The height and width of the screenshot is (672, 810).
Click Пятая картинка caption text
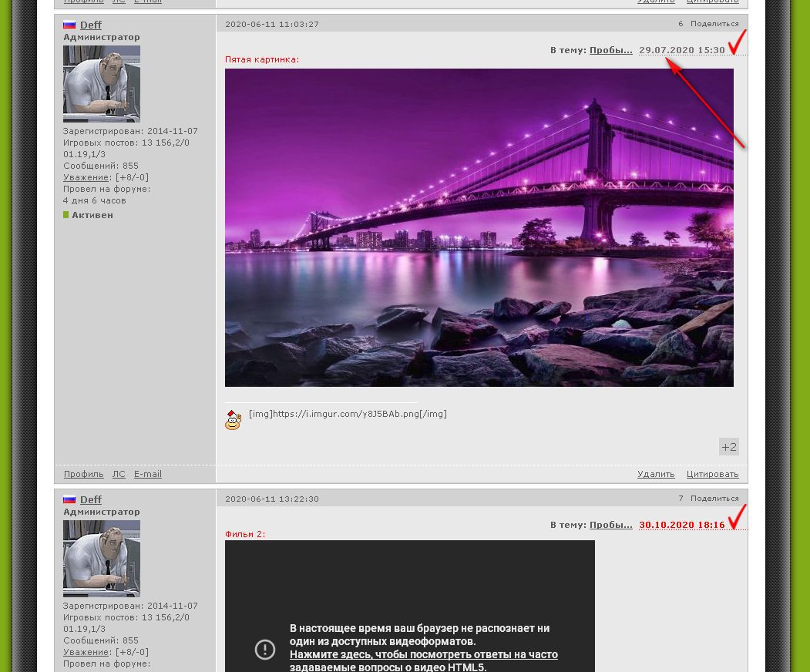click(262, 59)
